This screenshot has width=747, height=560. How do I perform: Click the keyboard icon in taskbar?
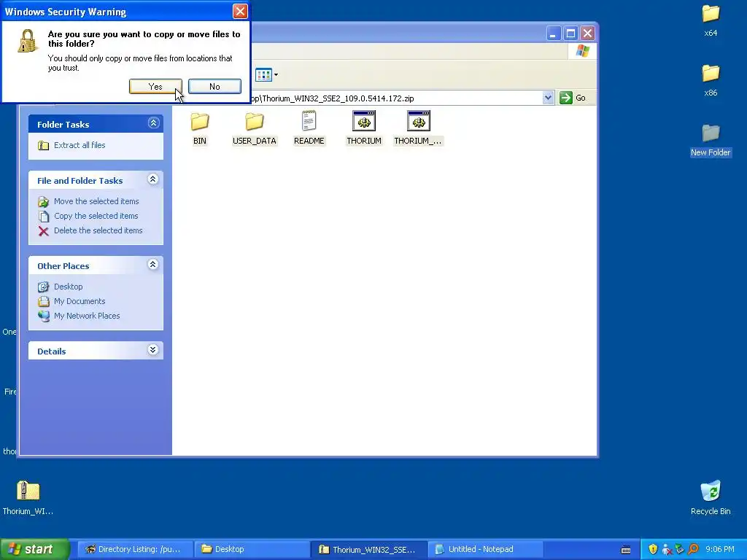626,550
